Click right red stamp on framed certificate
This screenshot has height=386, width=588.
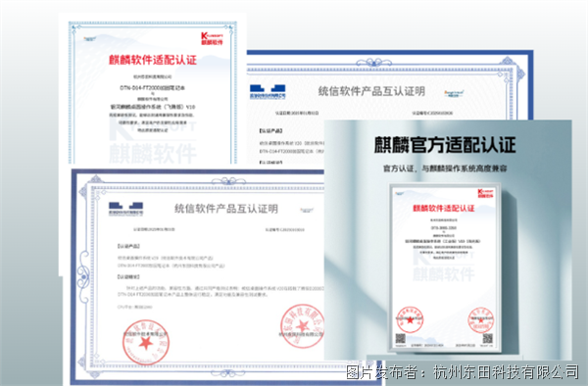(481, 319)
